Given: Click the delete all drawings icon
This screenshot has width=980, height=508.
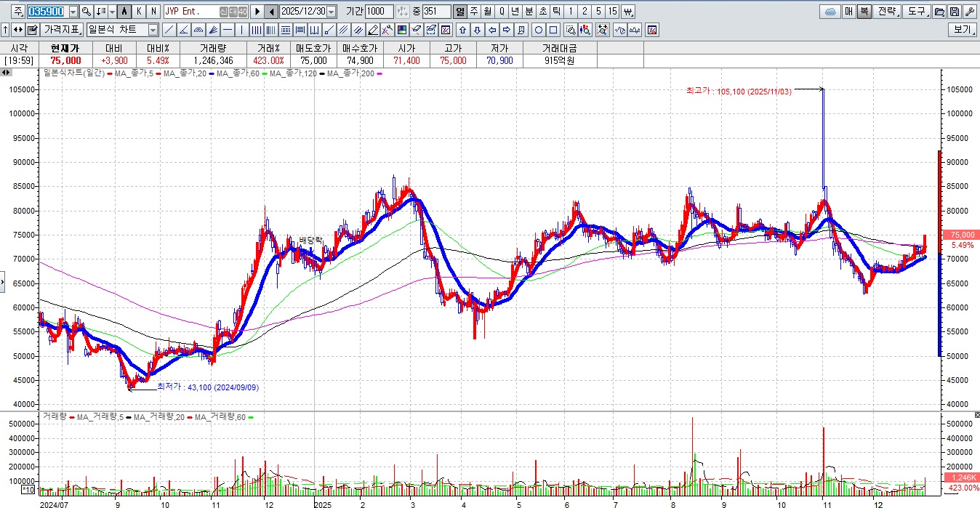Looking at the screenshot, I should pos(652,30).
